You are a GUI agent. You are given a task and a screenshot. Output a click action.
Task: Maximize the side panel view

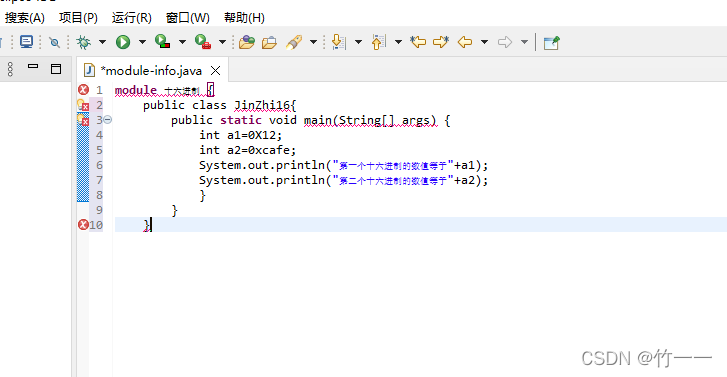pos(56,69)
